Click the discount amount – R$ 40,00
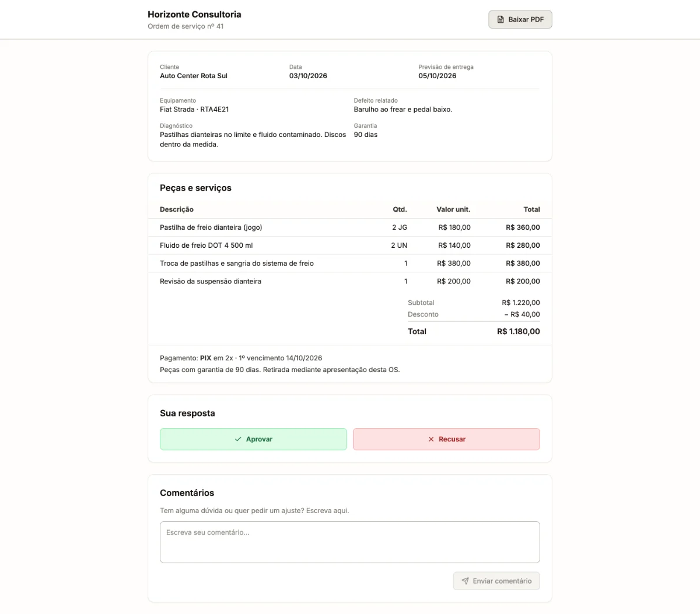The height and width of the screenshot is (614, 700). click(x=522, y=314)
